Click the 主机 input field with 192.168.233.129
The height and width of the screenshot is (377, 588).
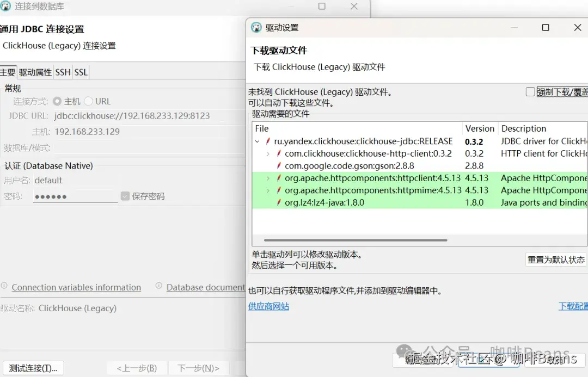click(148, 132)
